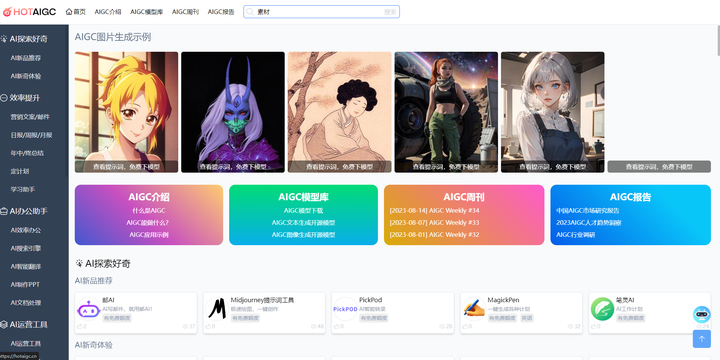Open the silver-haired girl sample image

coord(552,112)
